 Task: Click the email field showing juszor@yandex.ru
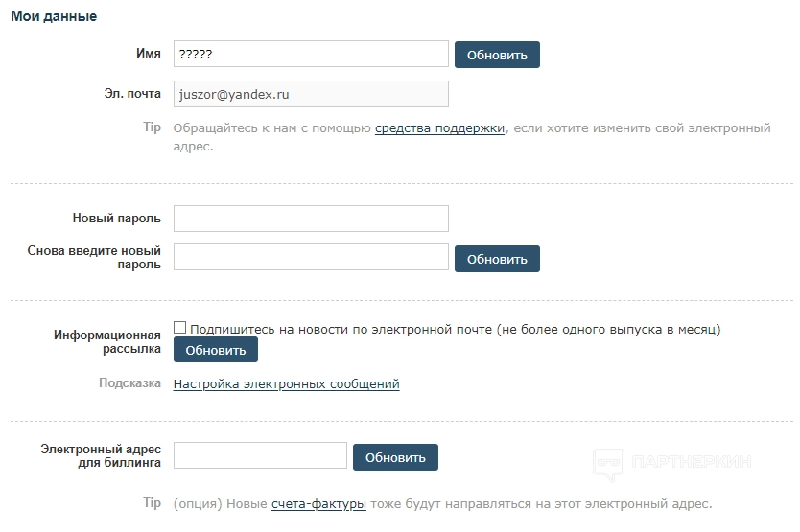311,94
